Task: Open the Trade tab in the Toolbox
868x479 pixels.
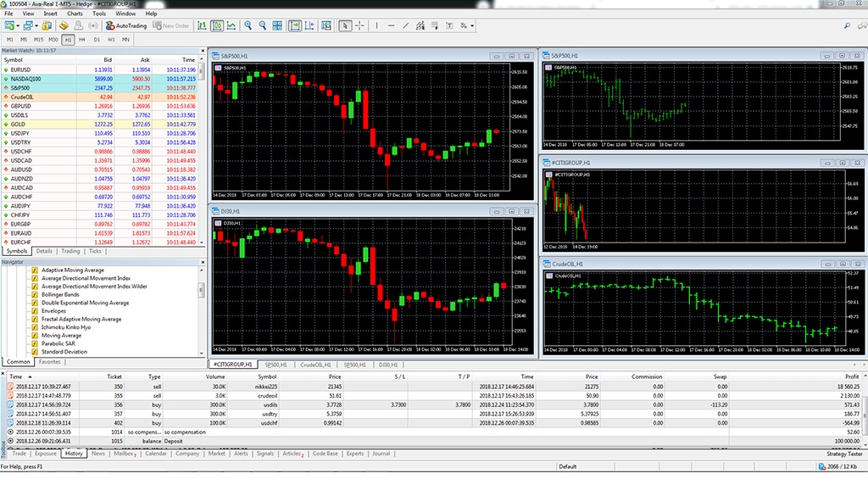Action: 19,454
